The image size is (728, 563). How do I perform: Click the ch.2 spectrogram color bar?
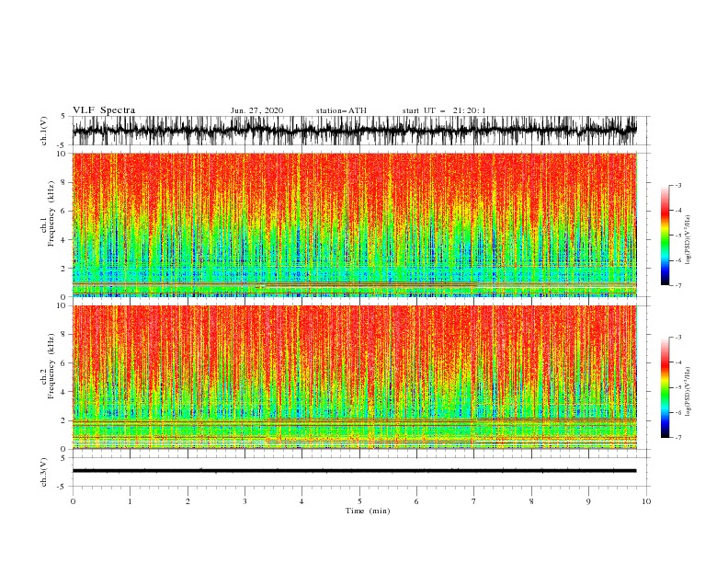(x=665, y=387)
